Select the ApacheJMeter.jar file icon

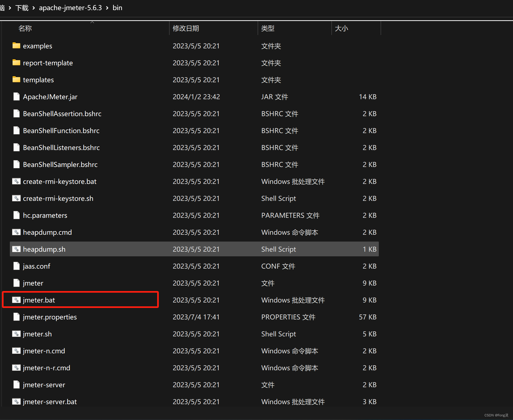point(16,96)
